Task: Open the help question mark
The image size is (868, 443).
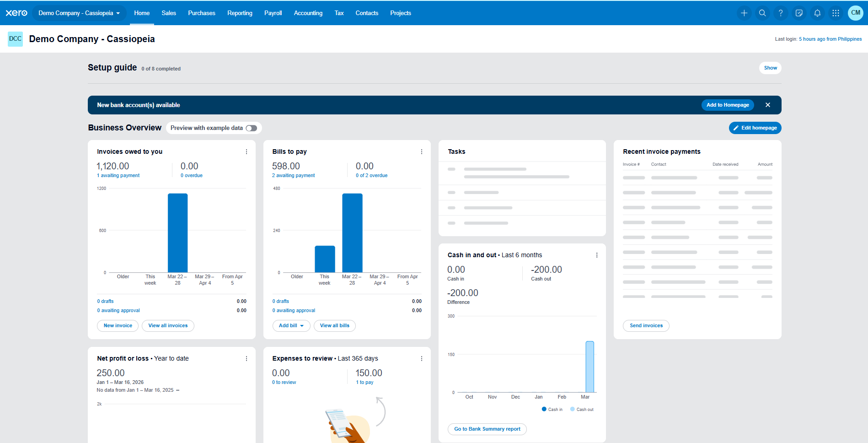Action: 781,13
